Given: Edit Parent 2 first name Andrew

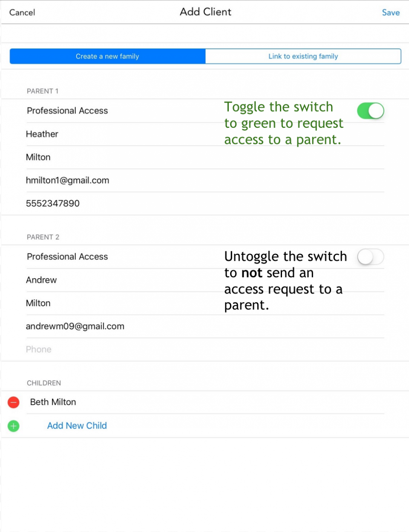Looking at the screenshot, I should pyautogui.click(x=205, y=280).
